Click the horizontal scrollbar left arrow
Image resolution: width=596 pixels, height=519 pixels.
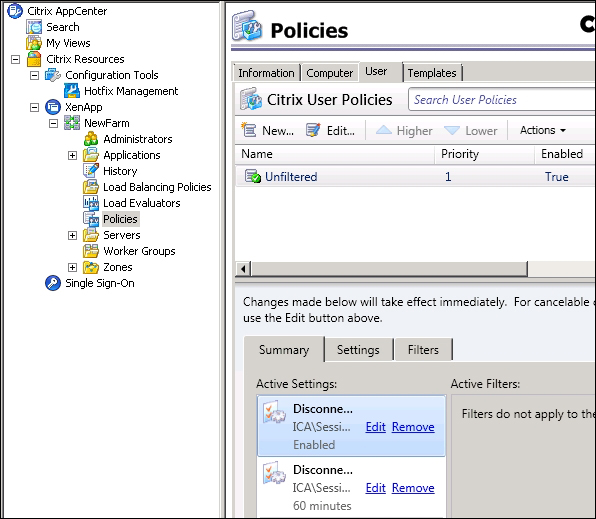pos(243,269)
